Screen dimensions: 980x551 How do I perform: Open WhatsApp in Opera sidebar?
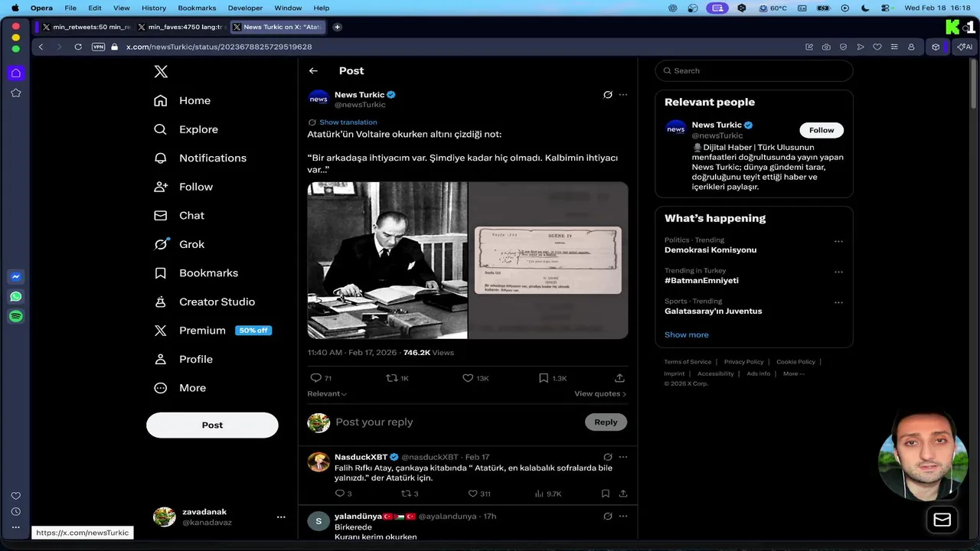click(x=16, y=297)
